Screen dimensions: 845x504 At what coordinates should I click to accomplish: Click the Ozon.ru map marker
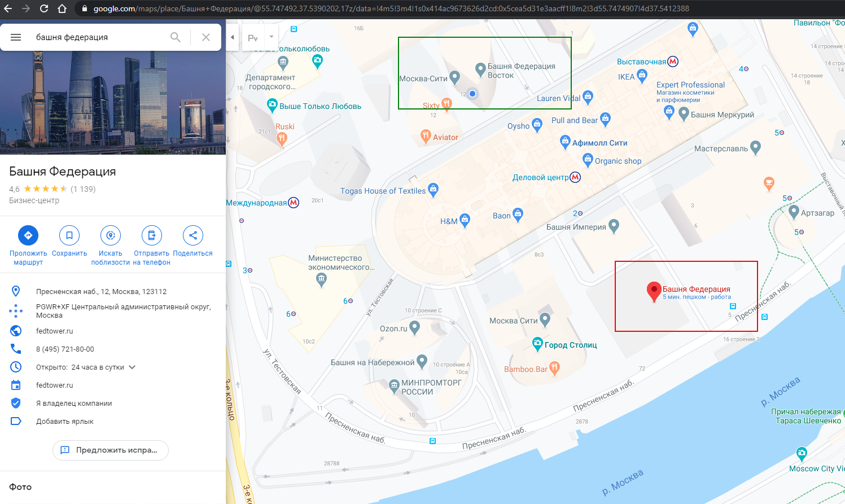pos(415,328)
